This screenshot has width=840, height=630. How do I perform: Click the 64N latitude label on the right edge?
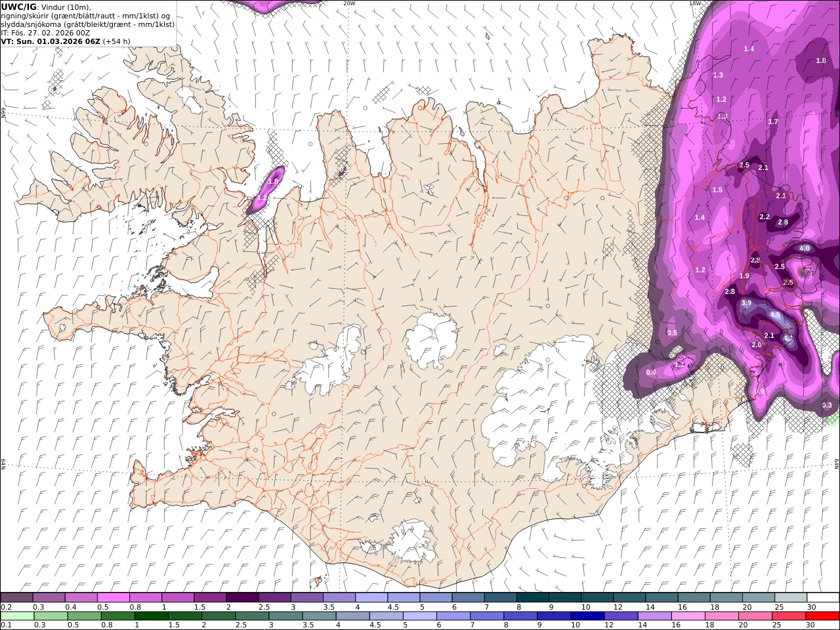click(837, 463)
